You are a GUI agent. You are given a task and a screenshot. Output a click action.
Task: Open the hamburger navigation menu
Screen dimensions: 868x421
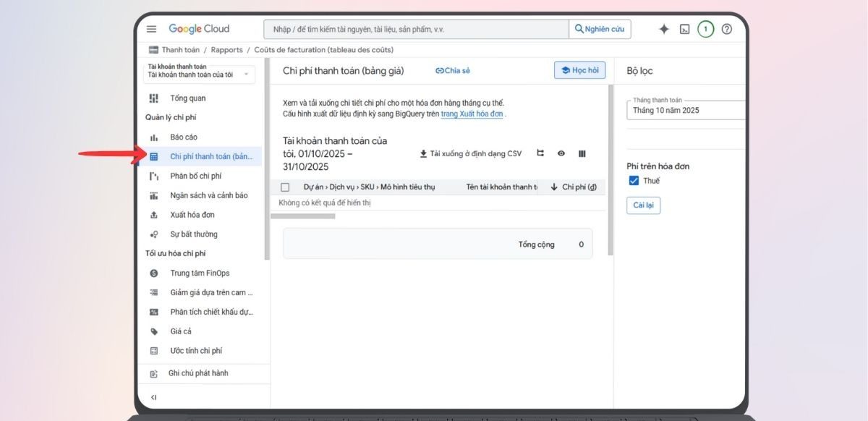pyautogui.click(x=151, y=29)
